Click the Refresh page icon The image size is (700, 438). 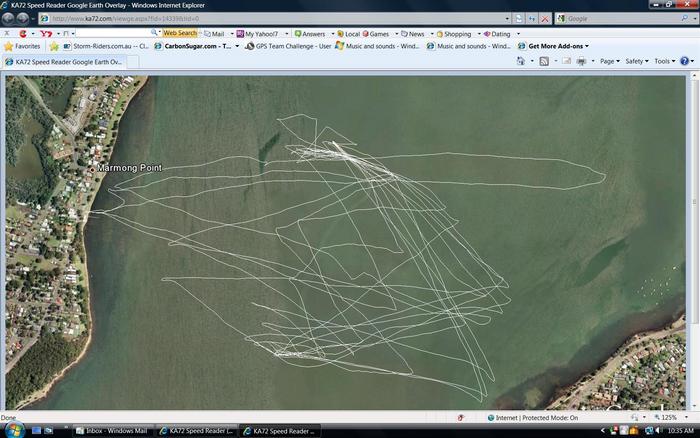click(x=531, y=18)
